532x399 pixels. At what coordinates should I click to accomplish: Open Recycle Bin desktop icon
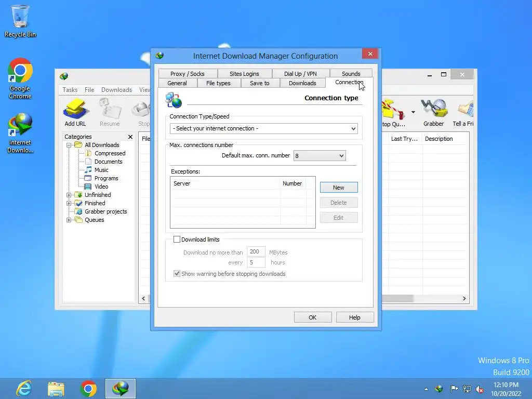click(20, 21)
